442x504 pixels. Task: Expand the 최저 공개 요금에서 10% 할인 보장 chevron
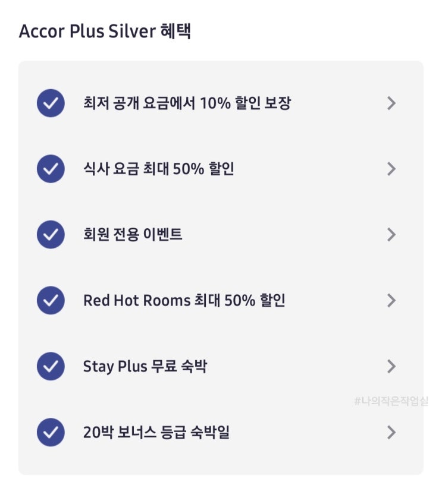coord(391,103)
